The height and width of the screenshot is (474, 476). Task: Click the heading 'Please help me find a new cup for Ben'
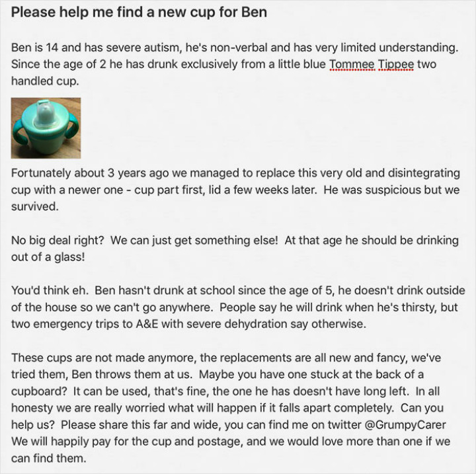(139, 12)
